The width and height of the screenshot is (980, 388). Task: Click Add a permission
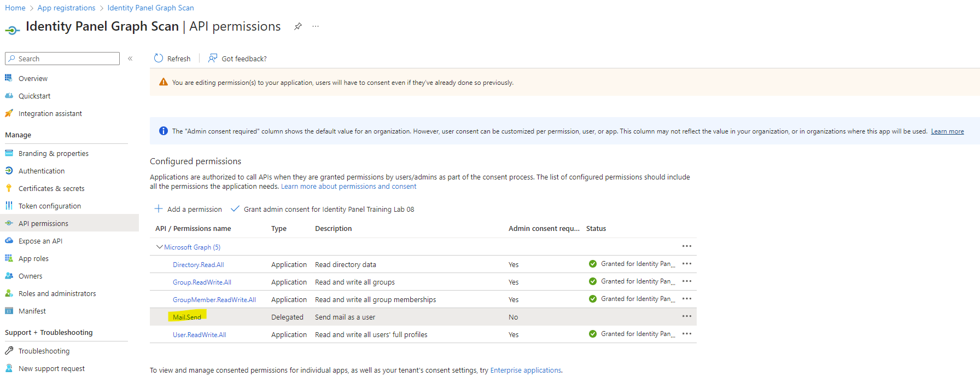click(188, 209)
